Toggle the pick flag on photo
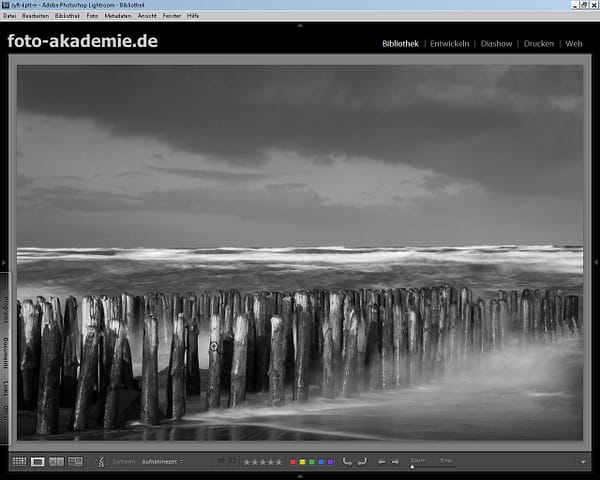Screen dimensions: 600x480 pyautogui.click(x=220, y=462)
